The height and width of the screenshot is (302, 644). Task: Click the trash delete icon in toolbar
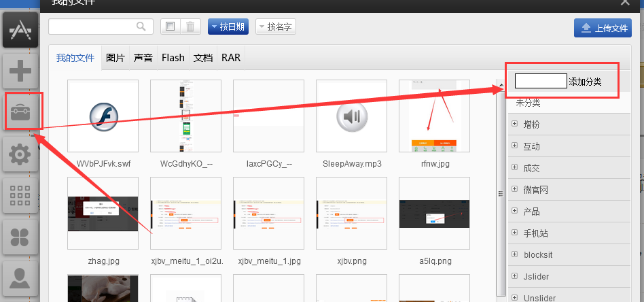pos(190,27)
